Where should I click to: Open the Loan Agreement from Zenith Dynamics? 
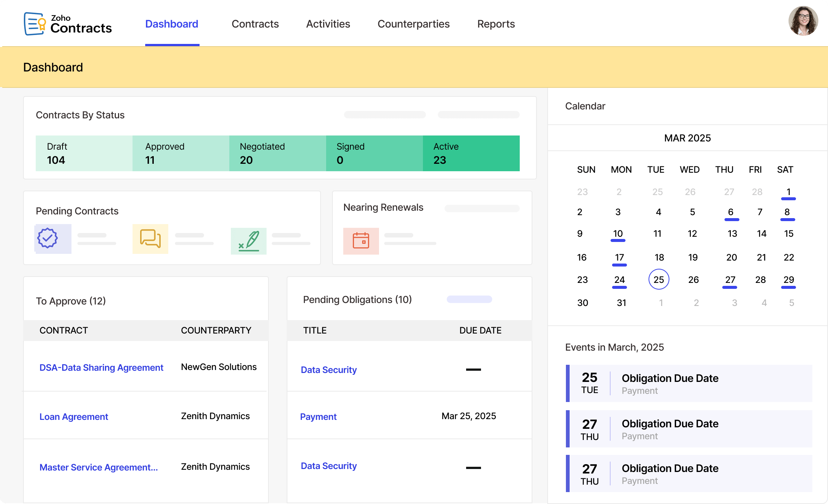(x=73, y=417)
